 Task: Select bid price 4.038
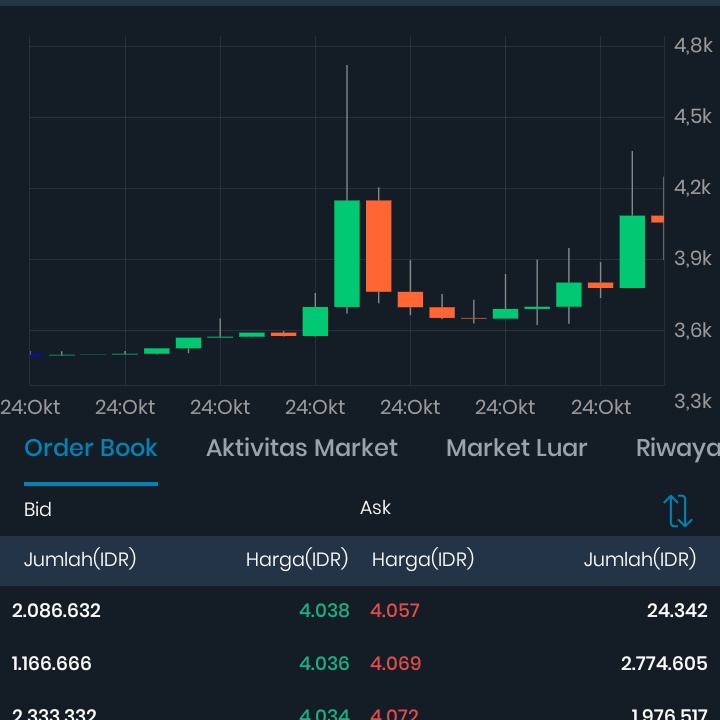click(x=324, y=610)
